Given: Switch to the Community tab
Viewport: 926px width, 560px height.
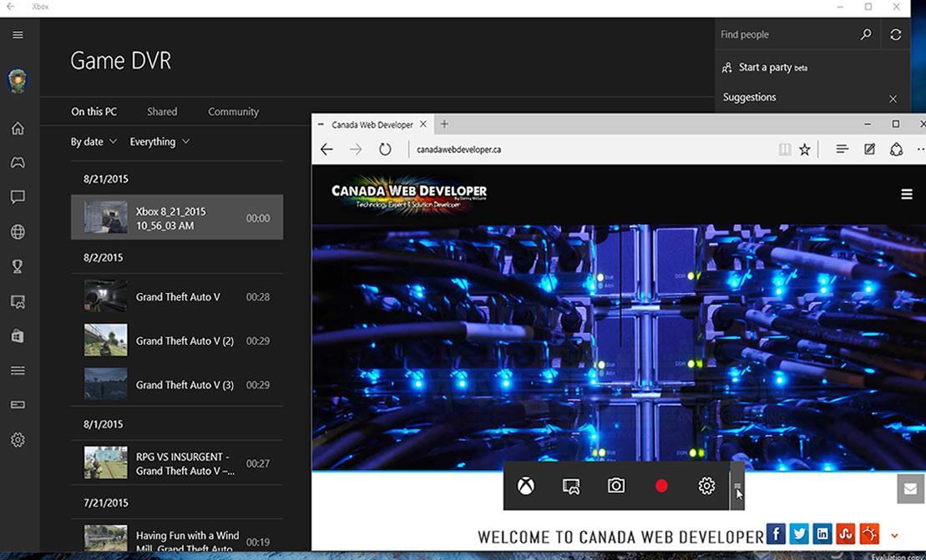Looking at the screenshot, I should pyautogui.click(x=233, y=112).
